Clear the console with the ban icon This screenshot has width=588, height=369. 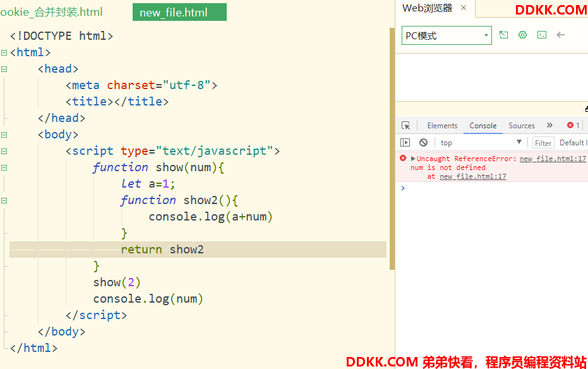click(423, 143)
